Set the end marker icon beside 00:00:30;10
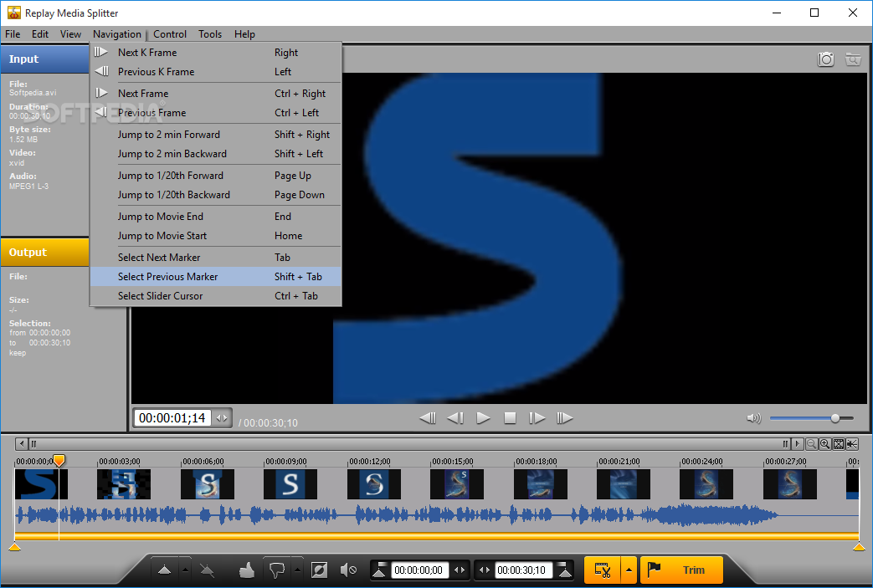The image size is (873, 588). pos(564,570)
